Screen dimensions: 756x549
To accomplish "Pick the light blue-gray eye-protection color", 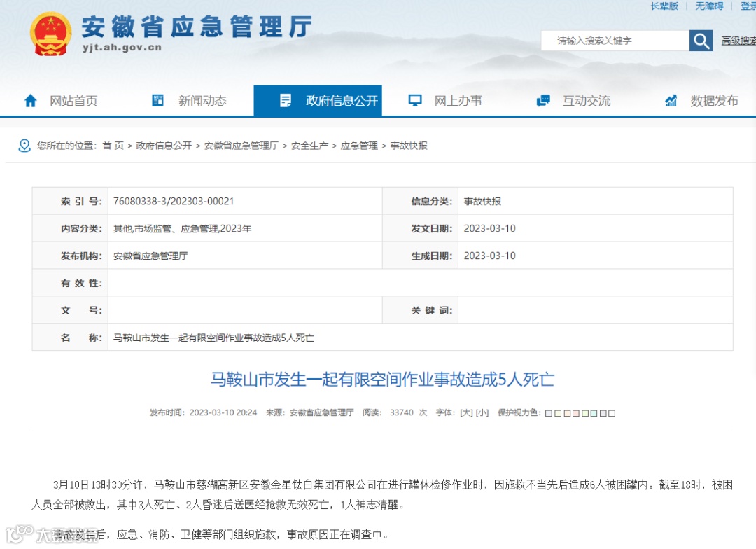I will (549, 413).
